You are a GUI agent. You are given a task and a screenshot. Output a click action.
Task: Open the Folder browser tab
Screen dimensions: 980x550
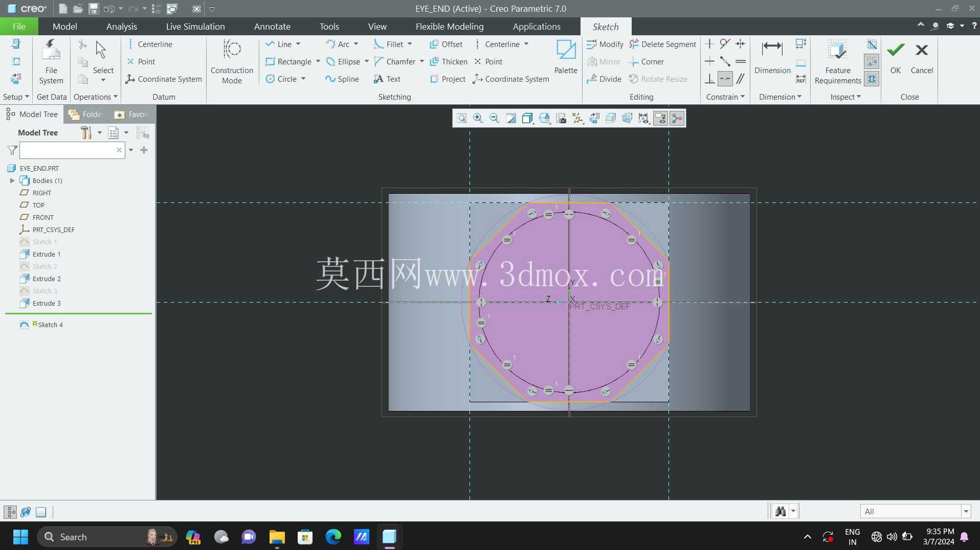pyautogui.click(x=86, y=114)
